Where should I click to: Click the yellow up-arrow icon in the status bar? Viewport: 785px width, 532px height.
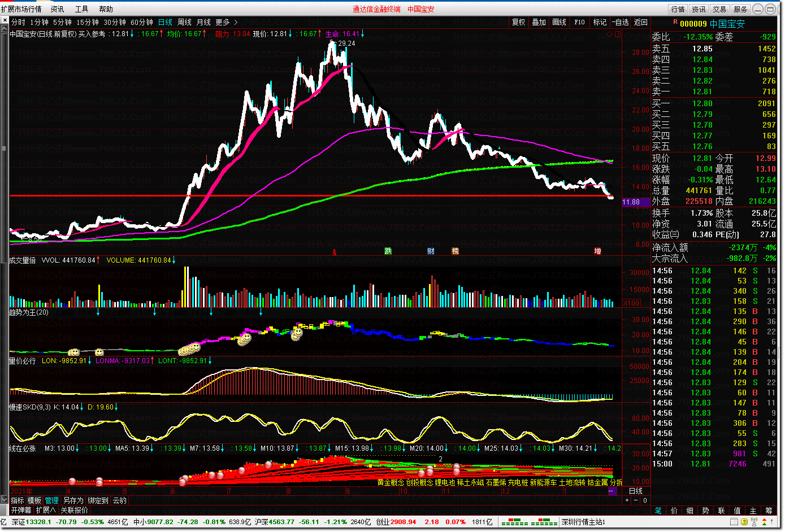tap(745, 522)
